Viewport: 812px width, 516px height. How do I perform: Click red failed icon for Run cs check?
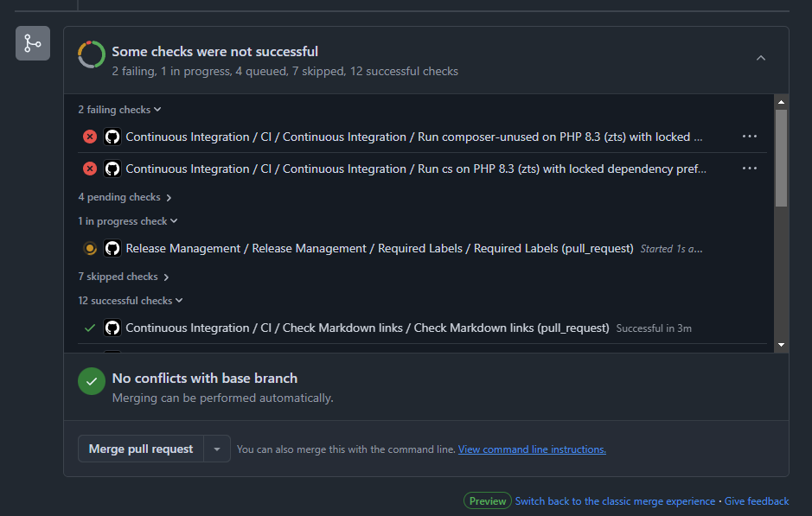click(x=90, y=169)
